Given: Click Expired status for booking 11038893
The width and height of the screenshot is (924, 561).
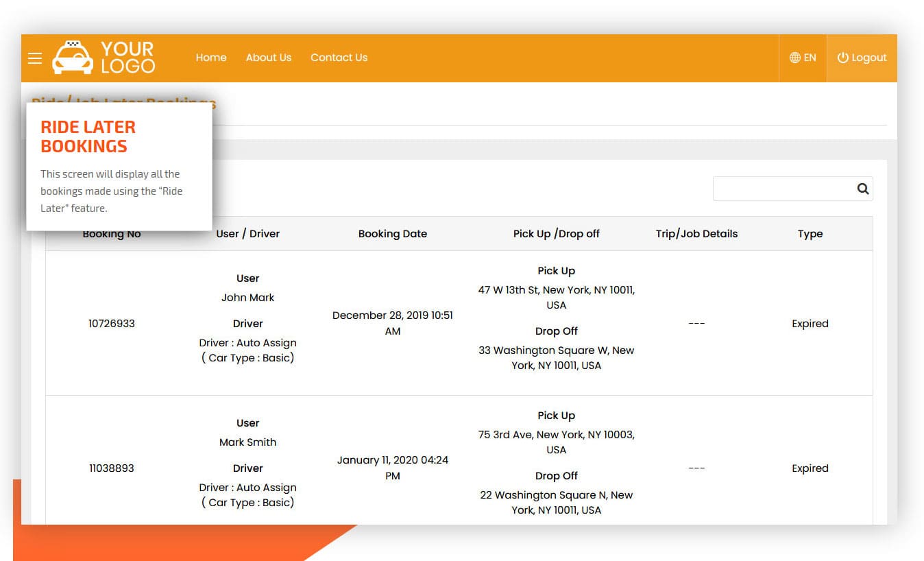Looking at the screenshot, I should click(810, 468).
